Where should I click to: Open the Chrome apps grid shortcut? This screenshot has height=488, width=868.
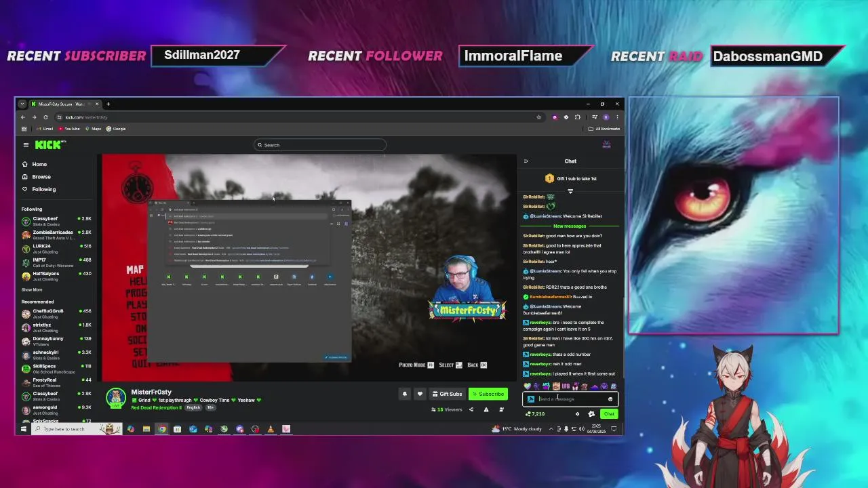tap(24, 129)
